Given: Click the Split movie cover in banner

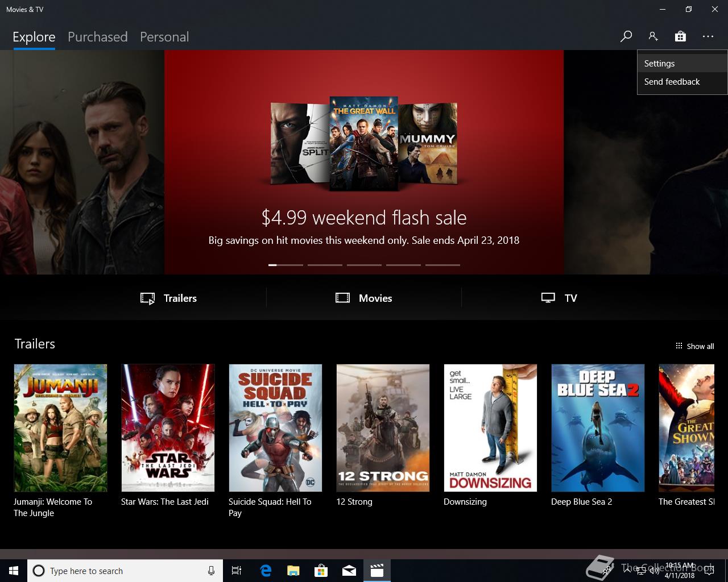Looking at the screenshot, I should (x=300, y=144).
